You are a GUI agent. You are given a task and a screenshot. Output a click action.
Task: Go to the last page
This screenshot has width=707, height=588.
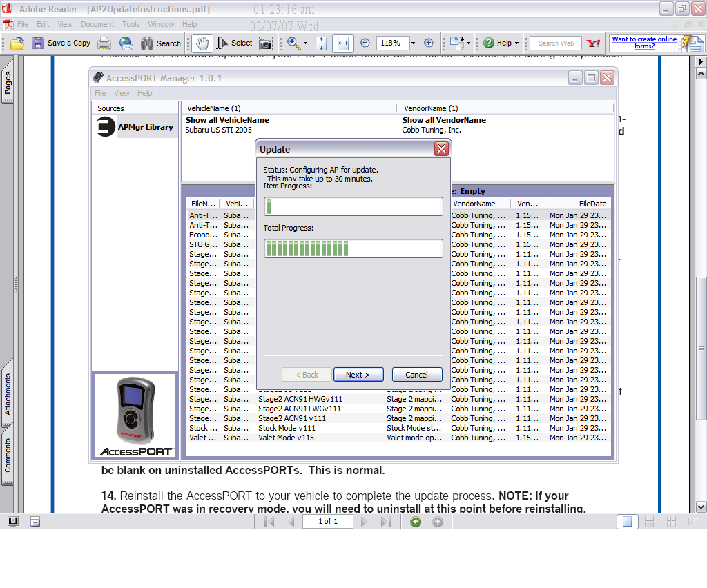pyautogui.click(x=386, y=522)
